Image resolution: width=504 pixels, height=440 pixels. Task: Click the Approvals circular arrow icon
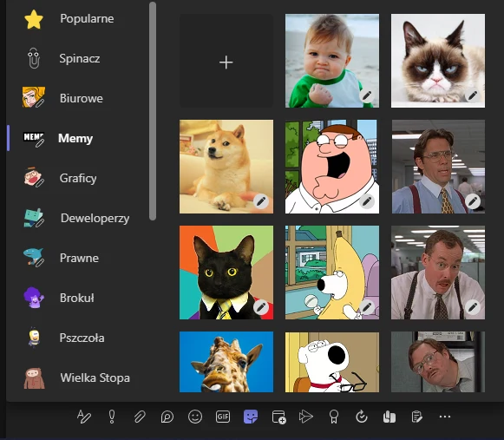[x=362, y=417]
